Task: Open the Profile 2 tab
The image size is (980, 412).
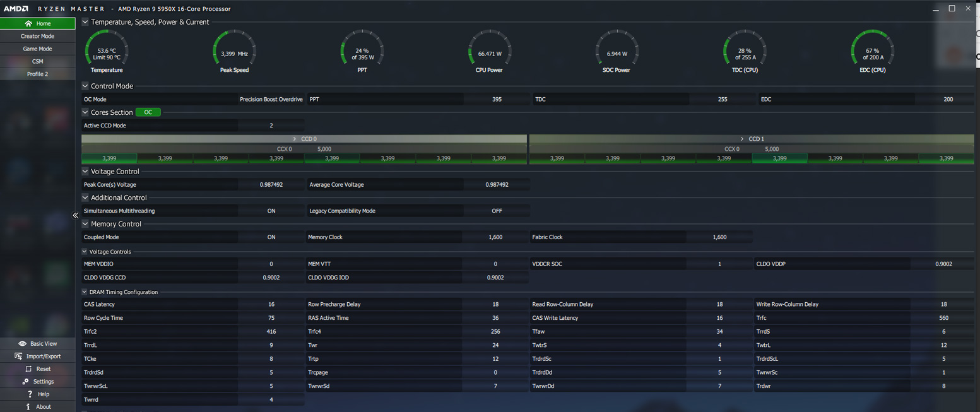Action: pos(38,74)
